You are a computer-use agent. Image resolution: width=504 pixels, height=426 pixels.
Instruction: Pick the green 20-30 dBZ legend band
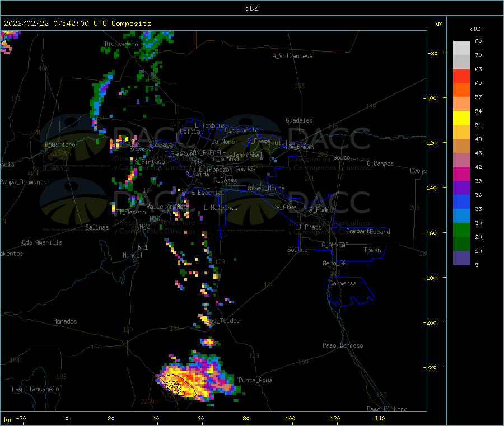click(461, 230)
